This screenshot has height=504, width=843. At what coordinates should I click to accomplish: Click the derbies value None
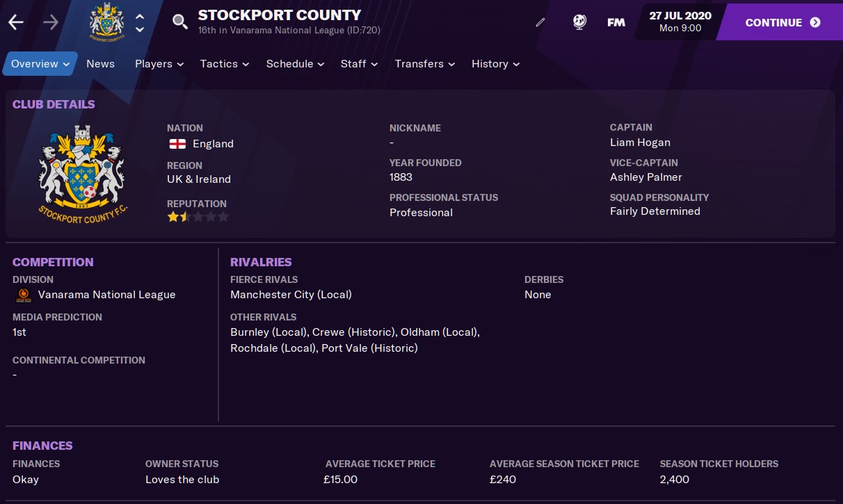[538, 295]
